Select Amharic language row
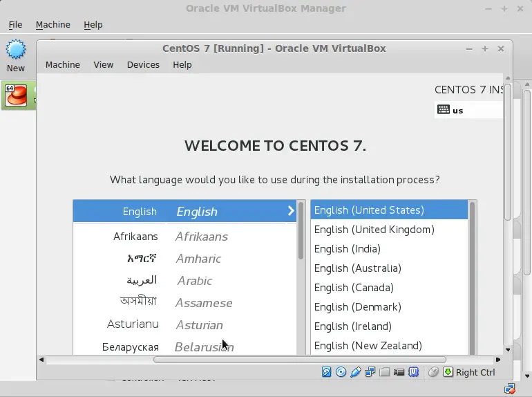 coord(184,259)
